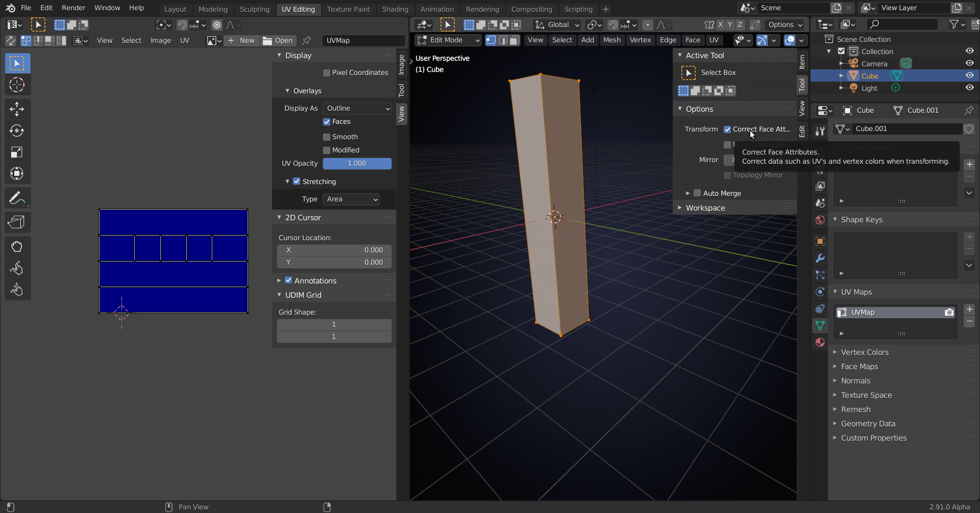Open the Particles properties tab
The height and width of the screenshot is (513, 980).
tap(820, 275)
